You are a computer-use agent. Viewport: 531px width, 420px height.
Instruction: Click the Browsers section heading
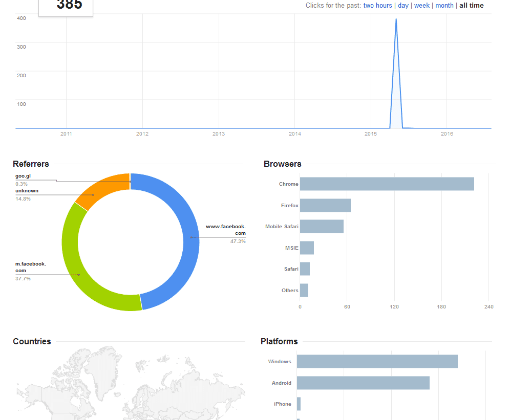click(x=283, y=164)
